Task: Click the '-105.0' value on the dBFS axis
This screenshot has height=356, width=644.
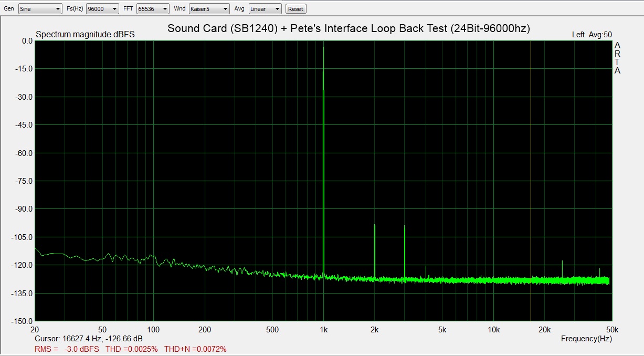Action: tap(23, 237)
